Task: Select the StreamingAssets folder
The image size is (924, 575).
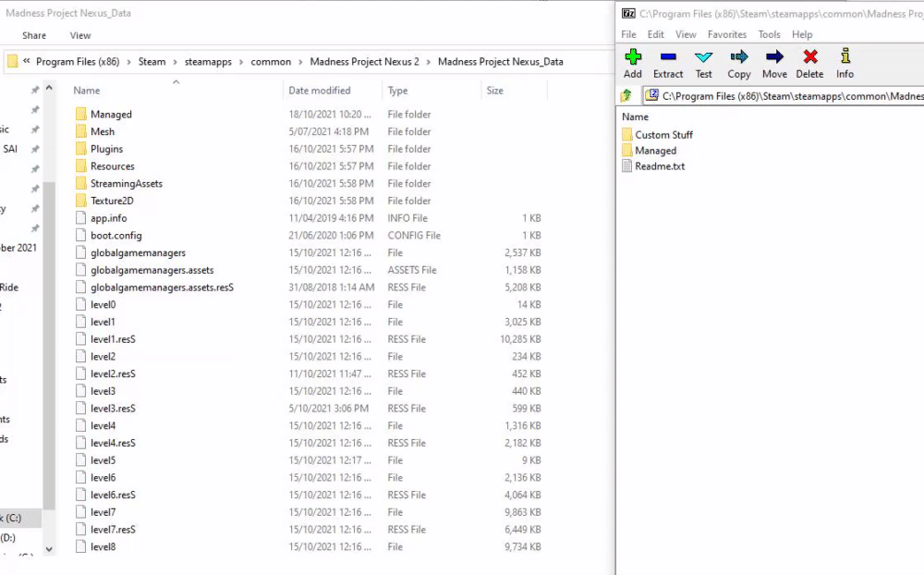Action: tap(119, 183)
